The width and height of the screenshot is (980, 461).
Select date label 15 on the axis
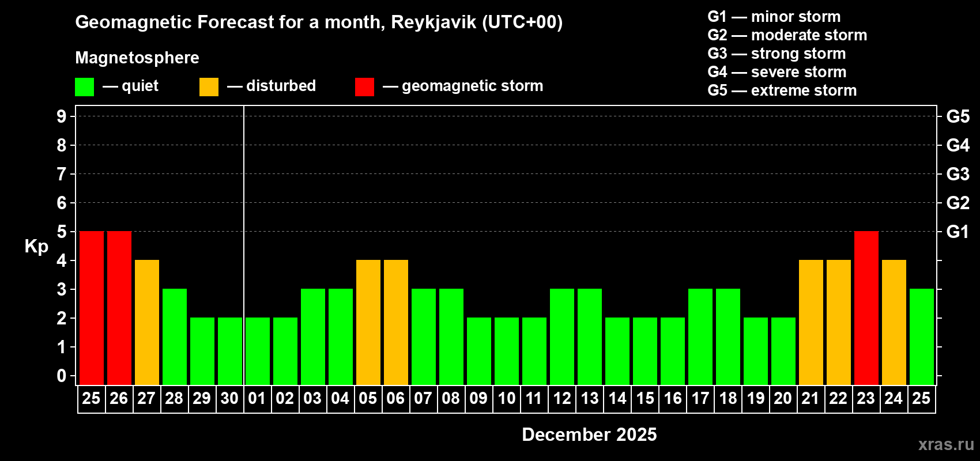[645, 399]
